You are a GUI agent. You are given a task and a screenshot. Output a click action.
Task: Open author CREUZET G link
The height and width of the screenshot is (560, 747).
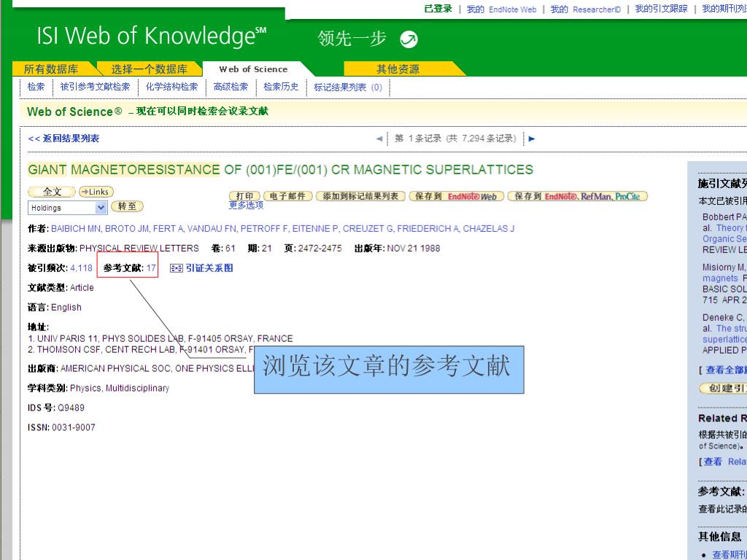pos(368,228)
